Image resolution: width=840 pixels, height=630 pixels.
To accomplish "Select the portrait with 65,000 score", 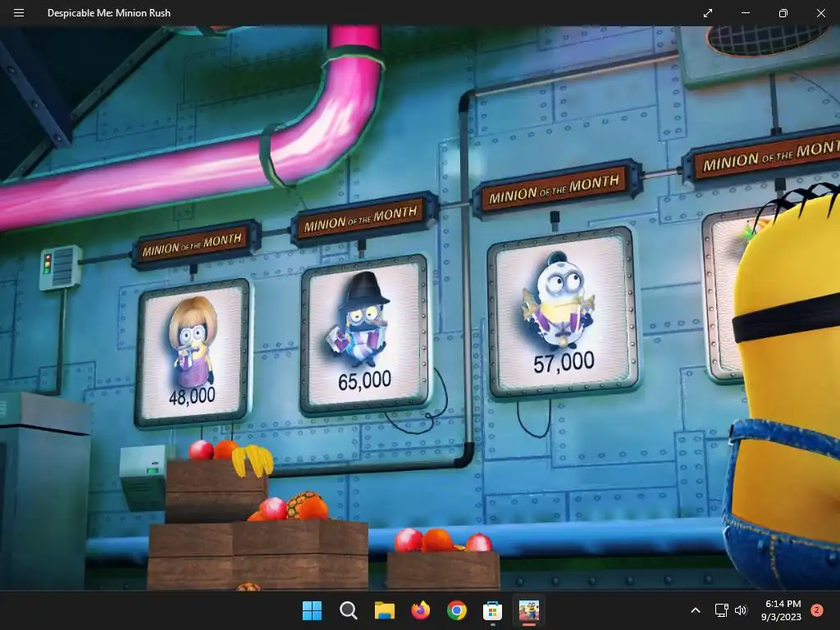I will (365, 335).
